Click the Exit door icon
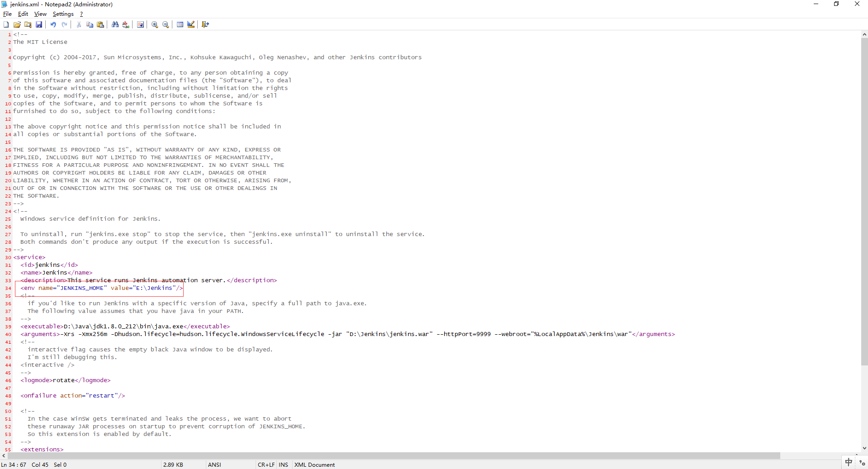868x469 pixels. (205, 24)
